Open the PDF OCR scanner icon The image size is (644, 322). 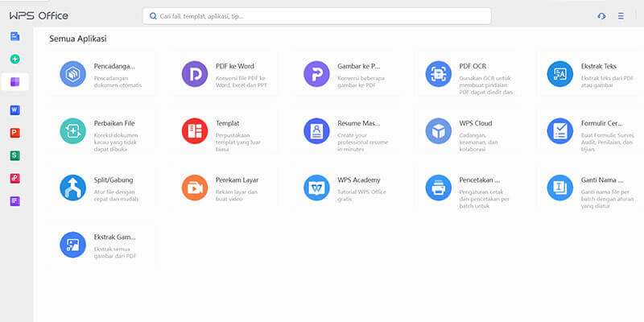pyautogui.click(x=438, y=74)
